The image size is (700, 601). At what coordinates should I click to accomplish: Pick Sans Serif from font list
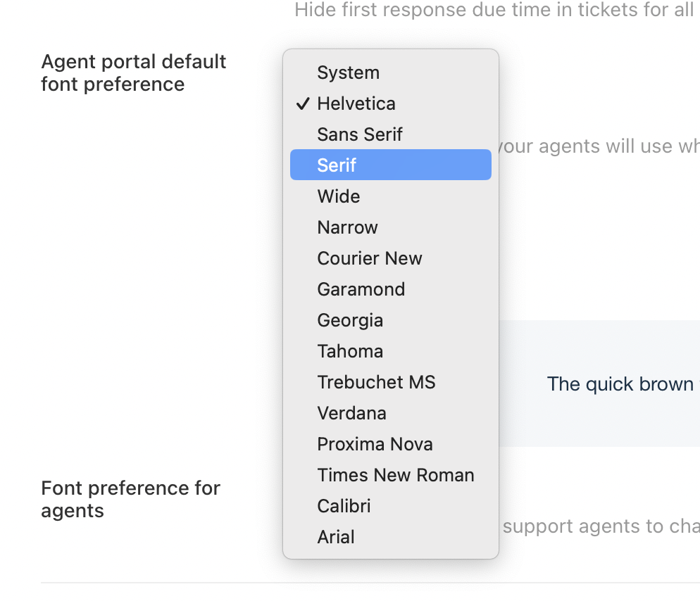[360, 134]
